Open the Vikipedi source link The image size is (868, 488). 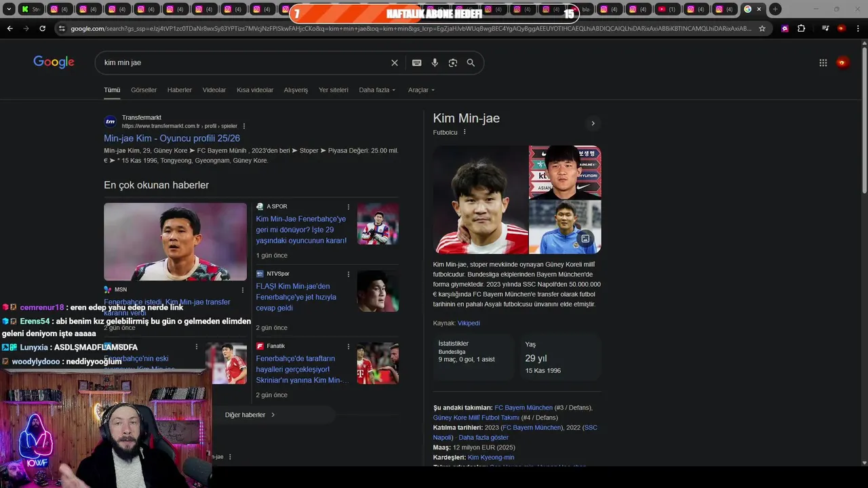coord(469,323)
